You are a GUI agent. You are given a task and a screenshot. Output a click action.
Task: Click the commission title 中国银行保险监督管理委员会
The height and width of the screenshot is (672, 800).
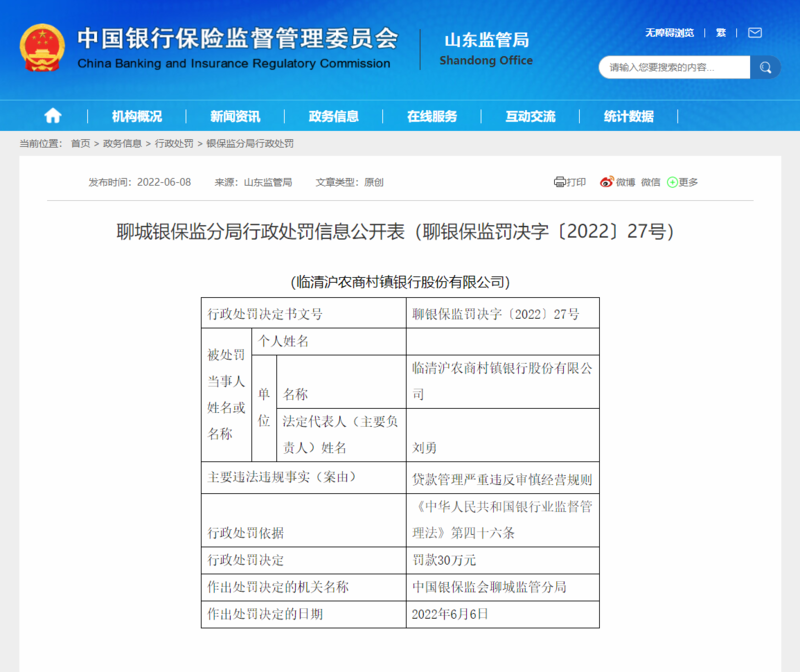pos(237,38)
